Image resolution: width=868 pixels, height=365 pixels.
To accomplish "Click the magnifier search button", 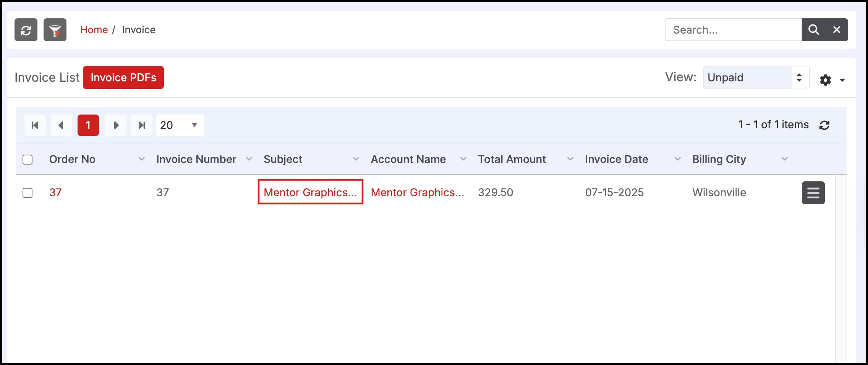I will coord(813,30).
